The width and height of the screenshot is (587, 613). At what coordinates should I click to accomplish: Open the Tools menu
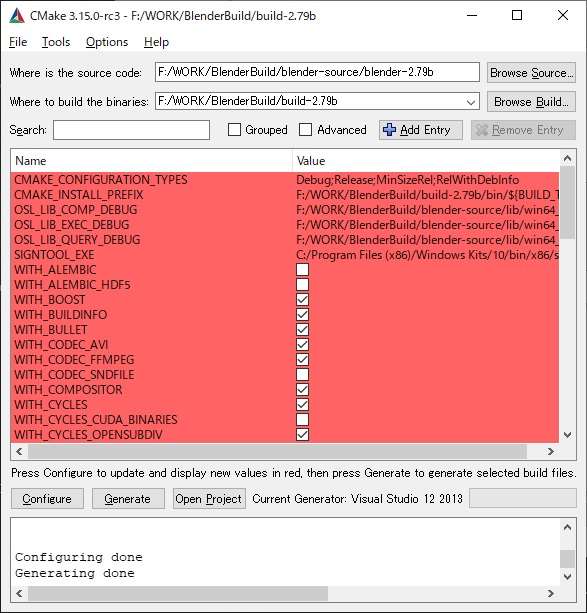[56, 42]
